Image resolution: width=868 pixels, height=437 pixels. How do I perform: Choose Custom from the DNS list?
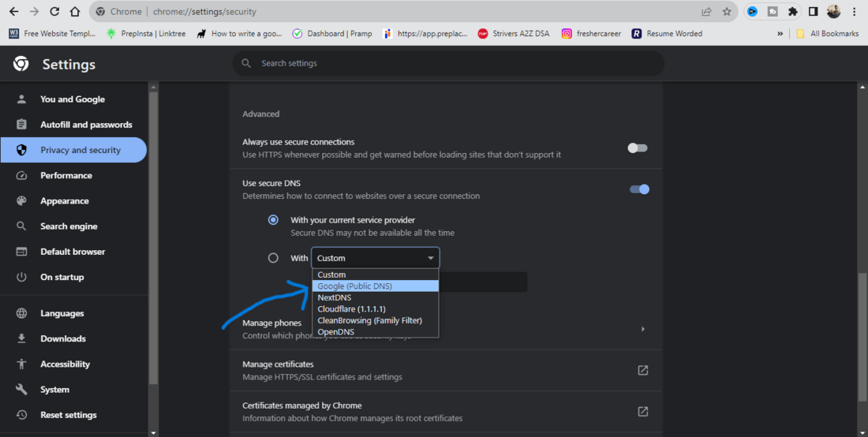376,275
